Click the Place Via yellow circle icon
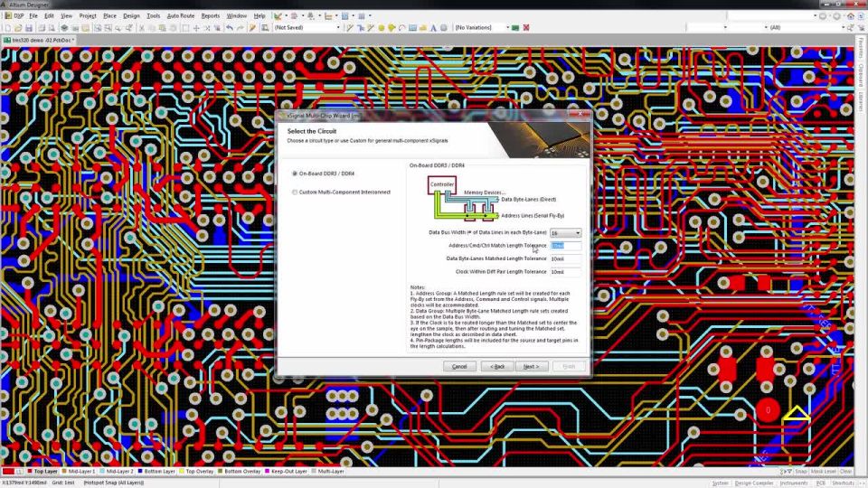The width and height of the screenshot is (868, 488). [381, 28]
